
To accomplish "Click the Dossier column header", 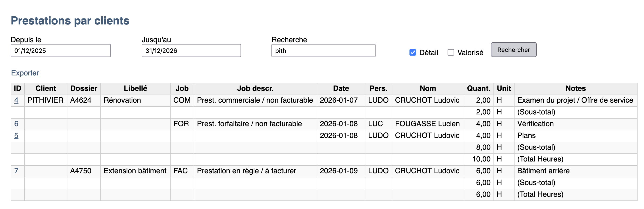I will tap(84, 88).
